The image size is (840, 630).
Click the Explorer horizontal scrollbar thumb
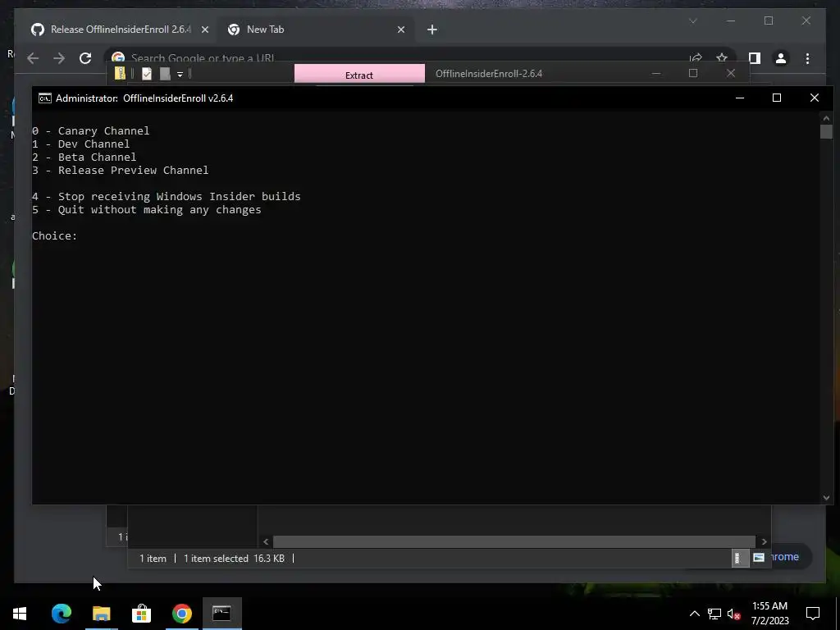[514, 541]
